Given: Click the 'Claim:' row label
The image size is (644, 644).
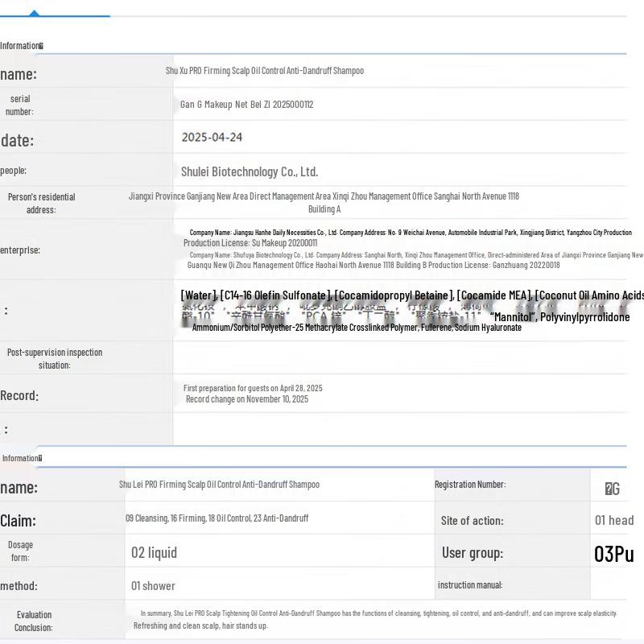Looking at the screenshot, I should point(18,521).
